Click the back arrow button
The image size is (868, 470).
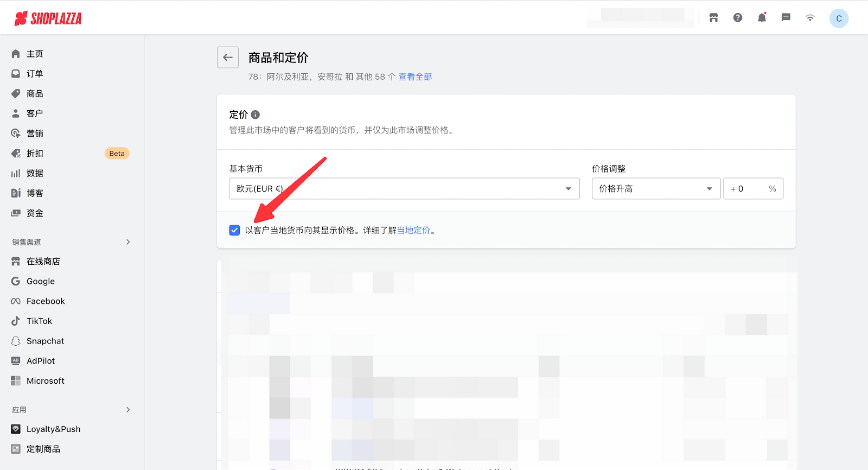click(228, 58)
